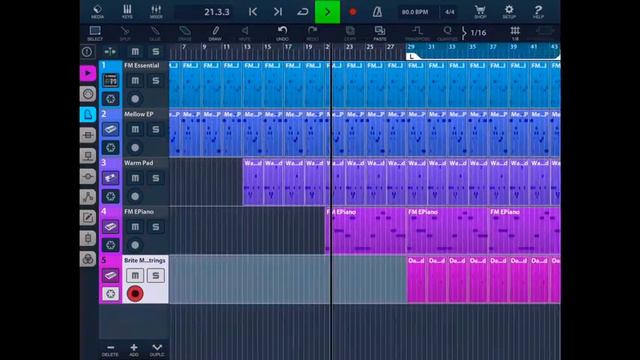Open the Help panel
Screen dimensions: 640x360
pos(538,12)
